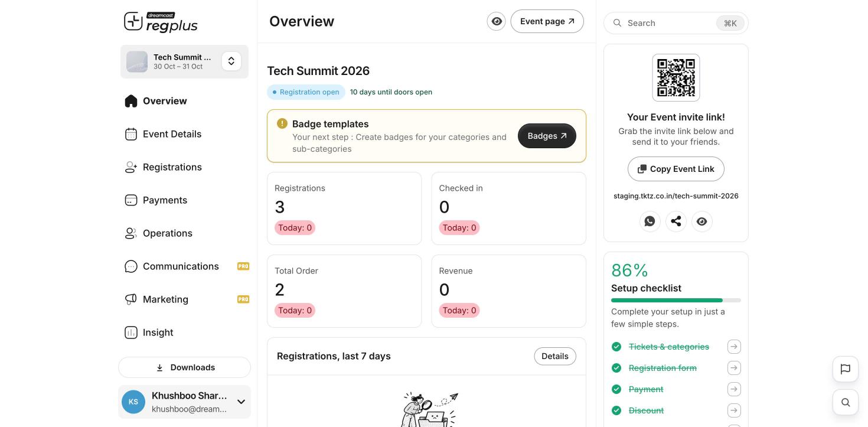Click the Badge templates warning icon
868x427 pixels.
pos(282,123)
